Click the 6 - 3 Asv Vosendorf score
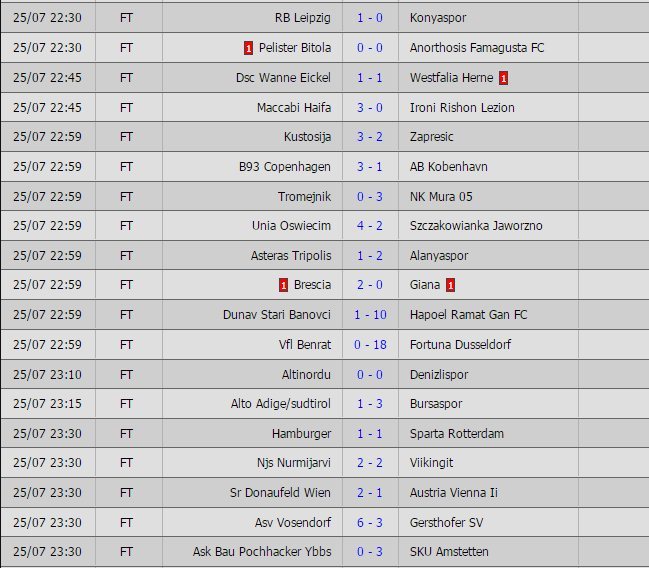Image resolution: width=649 pixels, height=568 pixels. point(369,522)
